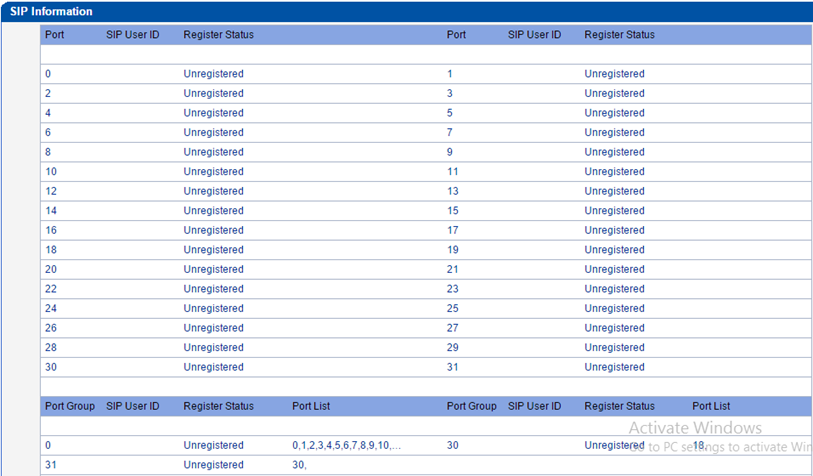813x476 pixels.
Task: Click the Unregistered status of port 21
Action: pos(614,269)
